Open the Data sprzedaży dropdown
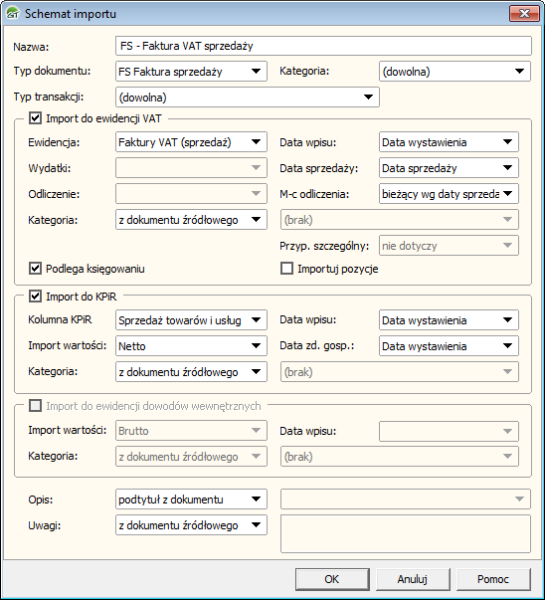 click(449, 168)
